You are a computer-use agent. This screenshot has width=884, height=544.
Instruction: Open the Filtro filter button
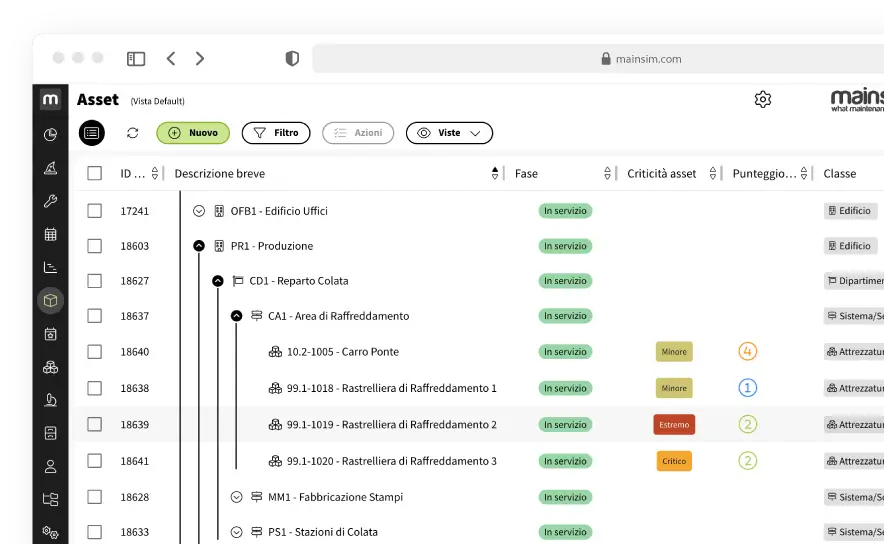[276, 133]
